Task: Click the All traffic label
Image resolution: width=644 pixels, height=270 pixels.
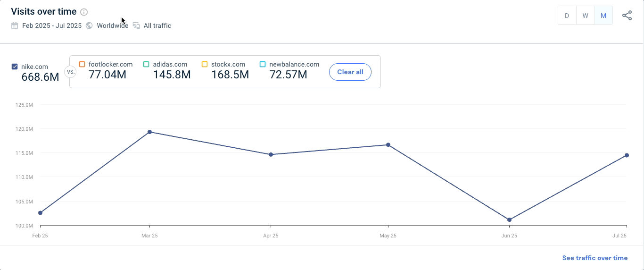Action: coord(157,25)
